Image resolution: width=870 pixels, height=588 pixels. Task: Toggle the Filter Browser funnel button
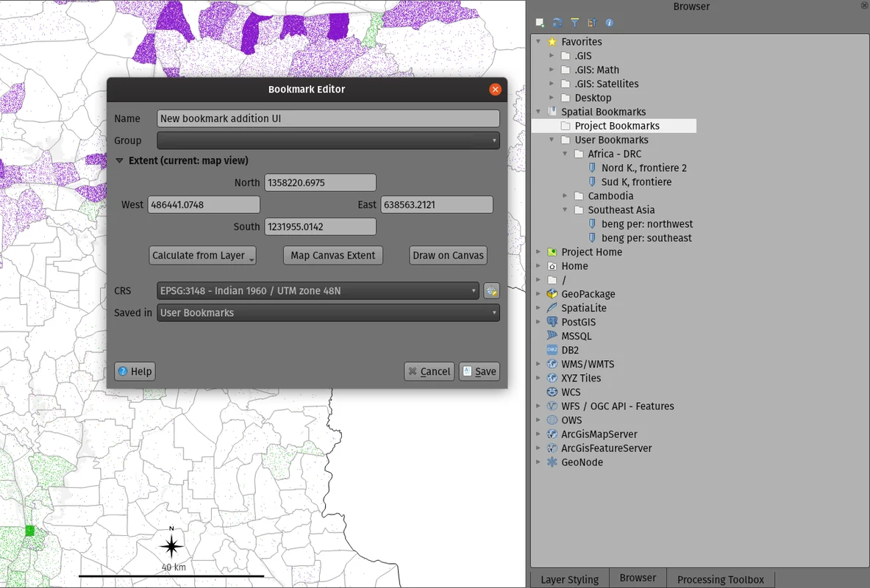coord(574,23)
